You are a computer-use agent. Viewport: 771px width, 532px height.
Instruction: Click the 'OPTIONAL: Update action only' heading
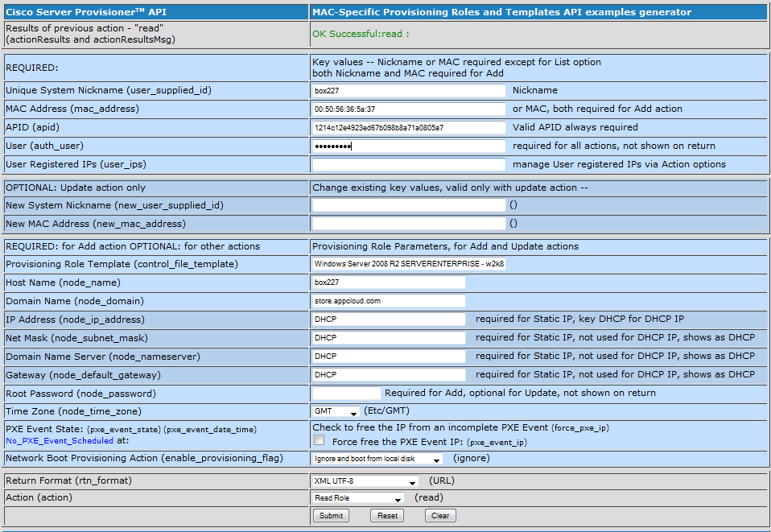pos(76,188)
